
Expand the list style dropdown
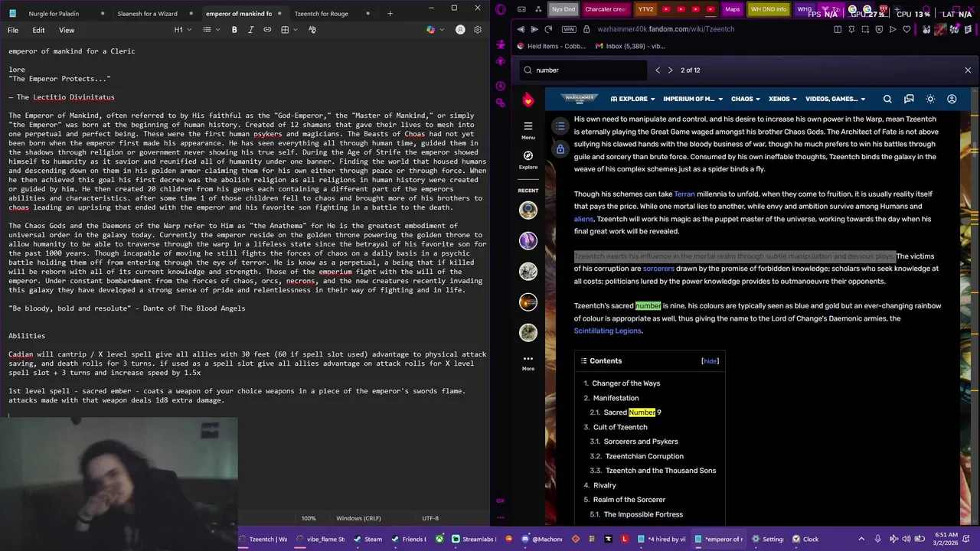pos(218,30)
